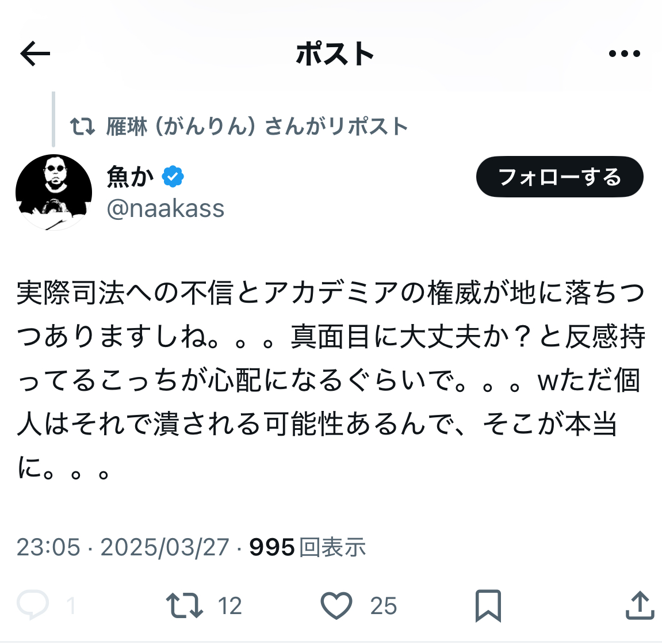Viewport: 662px width, 644px height.
Task: Go back using the left arrow
Action: coord(35,54)
